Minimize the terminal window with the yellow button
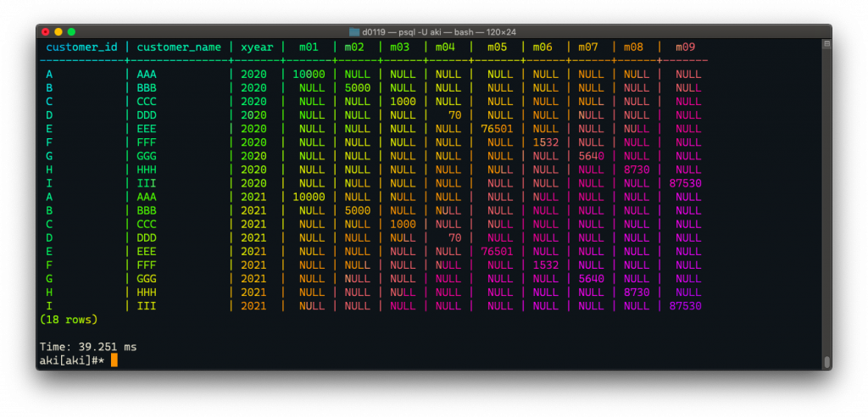 tap(58, 32)
